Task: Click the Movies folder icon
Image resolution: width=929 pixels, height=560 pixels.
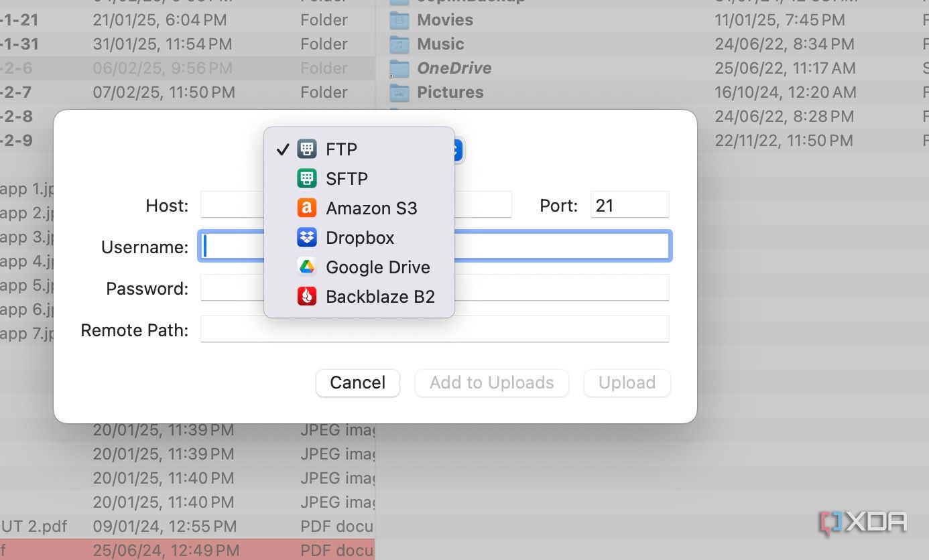Action: 401,20
